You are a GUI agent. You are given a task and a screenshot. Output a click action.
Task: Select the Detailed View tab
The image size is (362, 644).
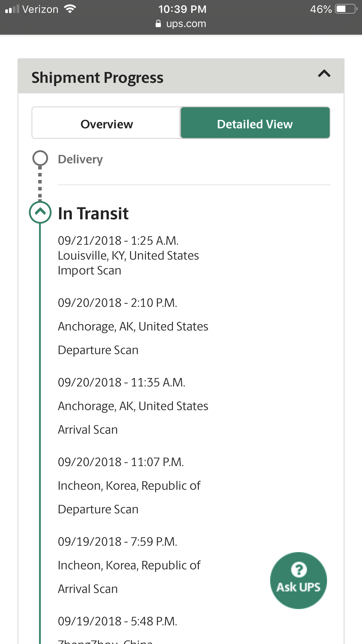tap(255, 124)
